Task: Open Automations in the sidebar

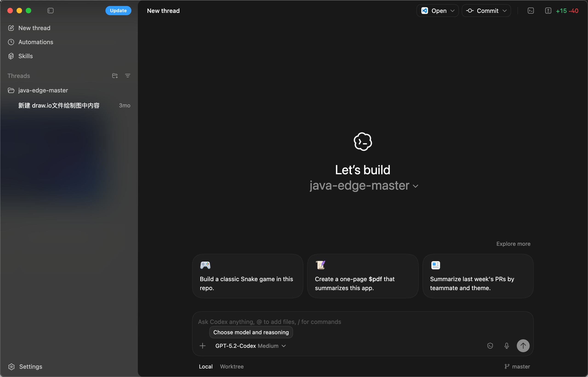Action: pyautogui.click(x=36, y=42)
